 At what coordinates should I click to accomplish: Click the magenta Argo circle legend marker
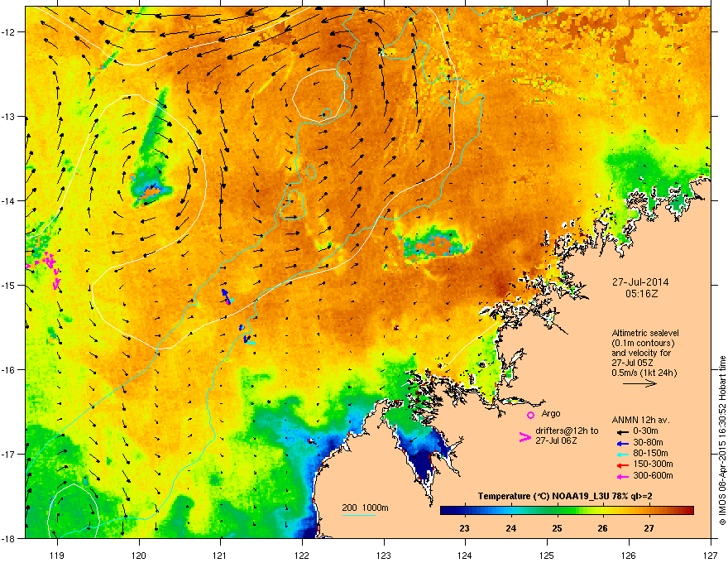point(530,415)
